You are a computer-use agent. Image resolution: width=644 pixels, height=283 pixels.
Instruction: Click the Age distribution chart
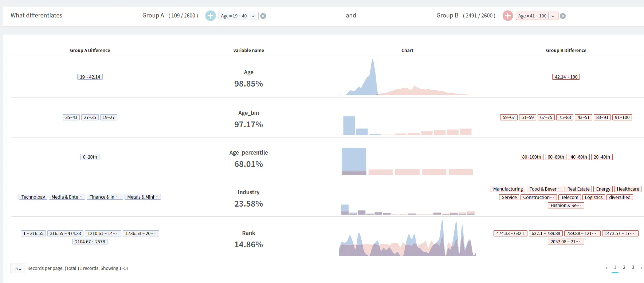[407, 77]
